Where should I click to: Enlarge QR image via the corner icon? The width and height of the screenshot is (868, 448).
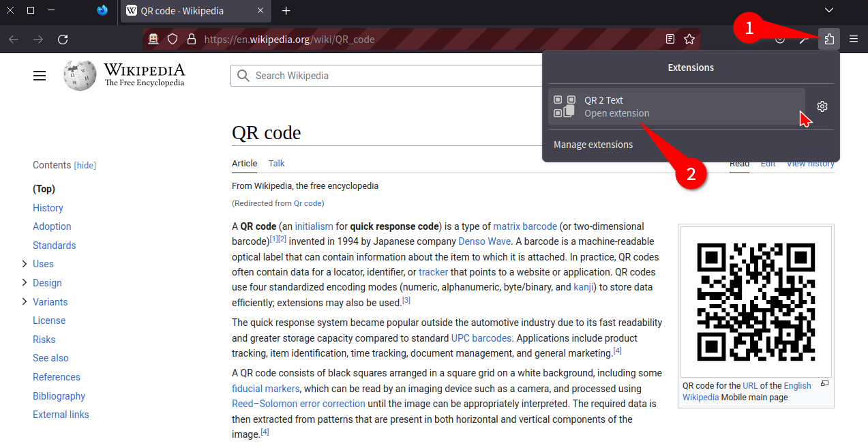coord(824,384)
